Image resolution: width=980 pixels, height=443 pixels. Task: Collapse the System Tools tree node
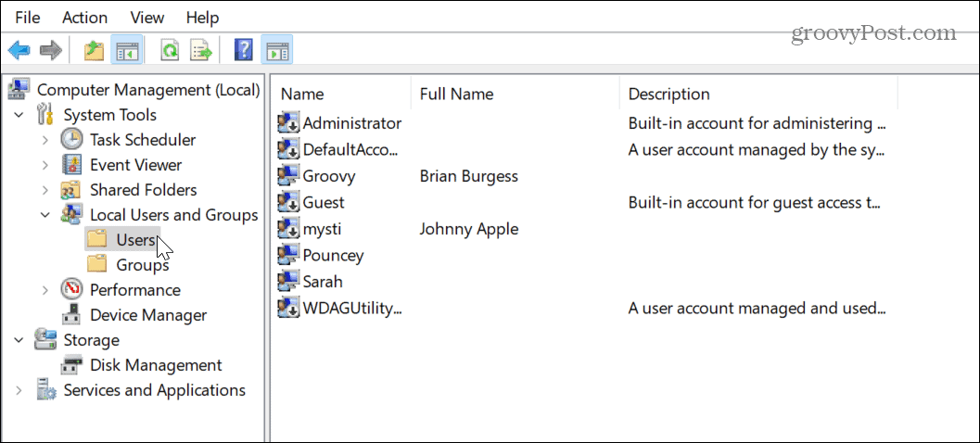point(19,115)
